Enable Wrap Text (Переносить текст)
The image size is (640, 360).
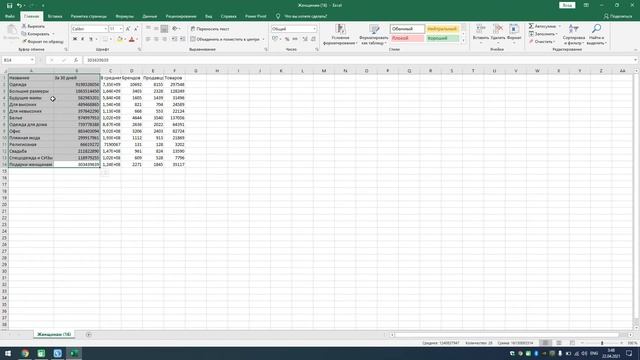(x=210, y=29)
